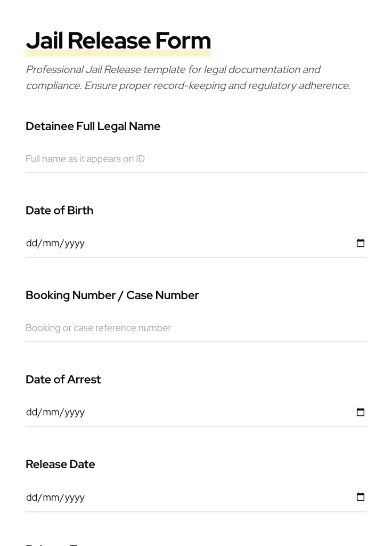Click the Date of Birth label
The image size is (392, 546).
click(x=59, y=210)
